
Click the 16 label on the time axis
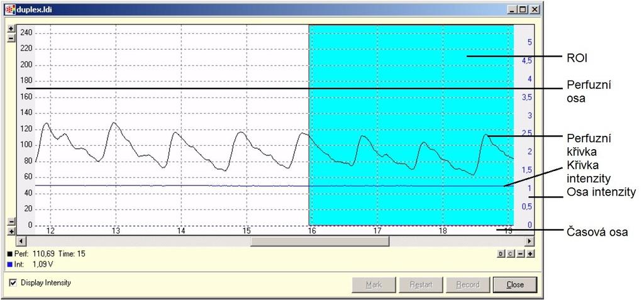tap(312, 231)
